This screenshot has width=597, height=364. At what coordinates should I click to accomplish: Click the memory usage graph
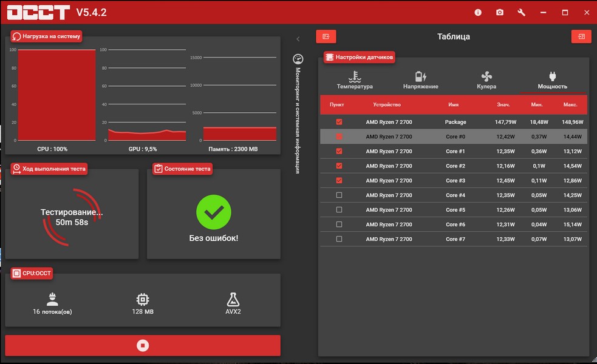239,99
